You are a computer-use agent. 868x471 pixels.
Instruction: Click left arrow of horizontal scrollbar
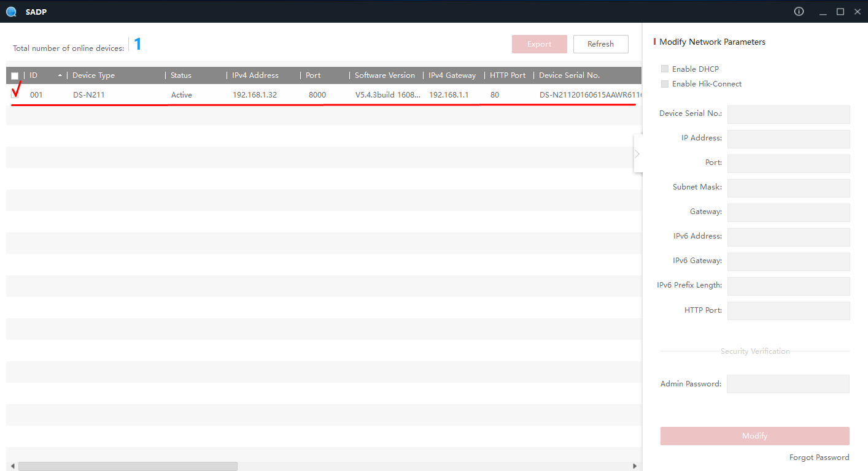tap(13, 466)
